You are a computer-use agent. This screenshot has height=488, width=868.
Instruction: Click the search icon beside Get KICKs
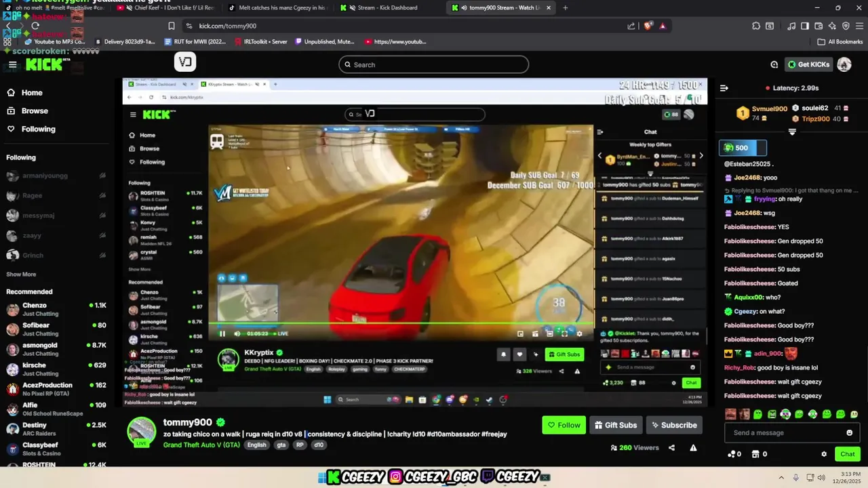click(x=774, y=64)
